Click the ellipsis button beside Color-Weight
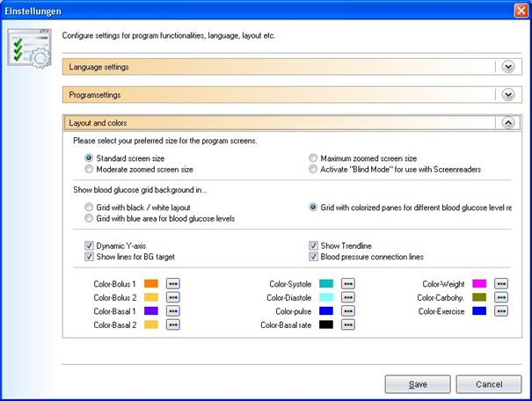Viewport: 532px width, 401px height. click(500, 284)
